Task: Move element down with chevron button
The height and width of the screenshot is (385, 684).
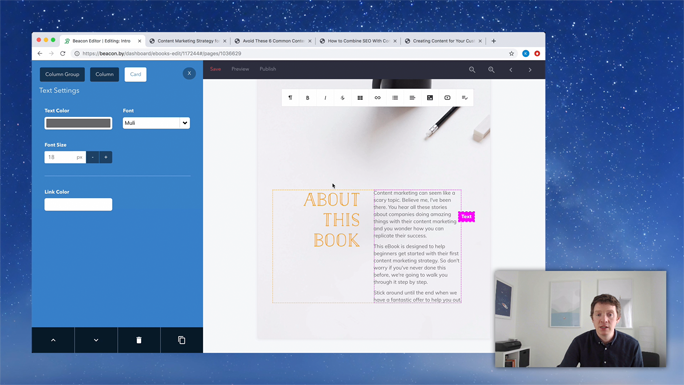Action: [96, 340]
